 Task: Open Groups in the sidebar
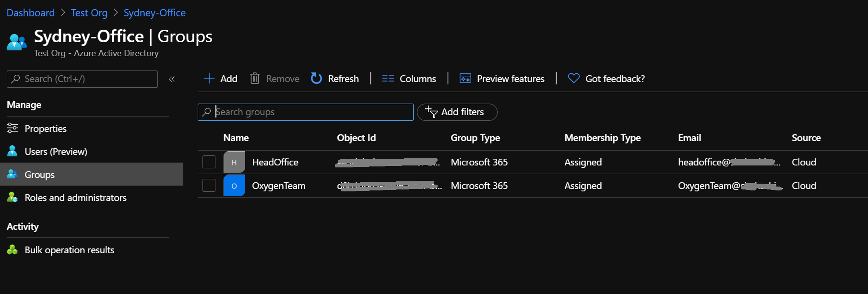[92, 174]
